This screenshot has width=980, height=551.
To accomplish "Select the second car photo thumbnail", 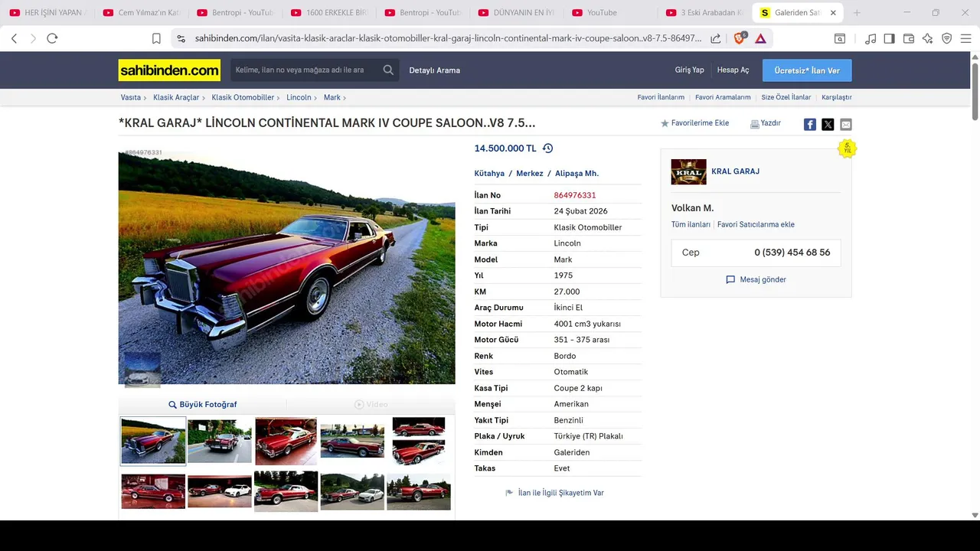I will point(220,441).
